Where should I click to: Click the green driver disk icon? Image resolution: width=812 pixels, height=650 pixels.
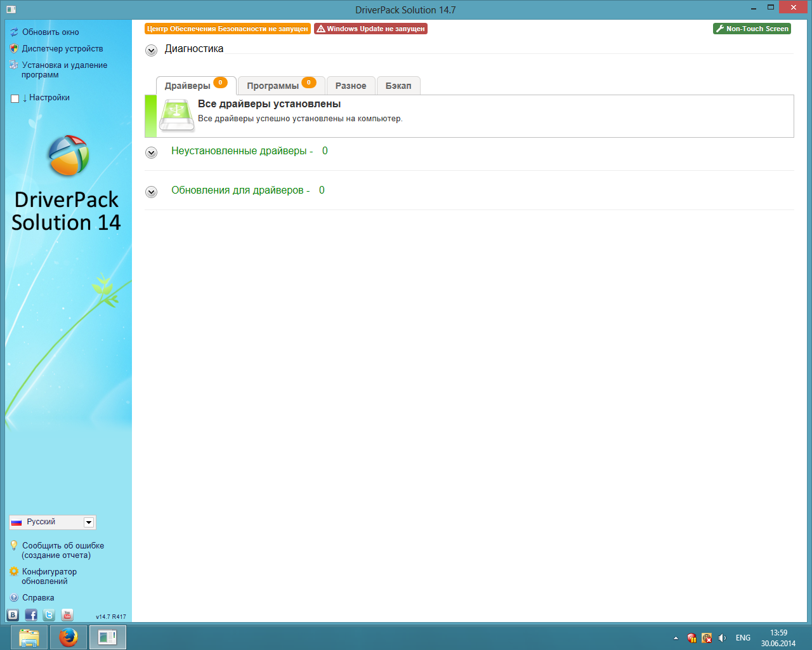pos(176,116)
